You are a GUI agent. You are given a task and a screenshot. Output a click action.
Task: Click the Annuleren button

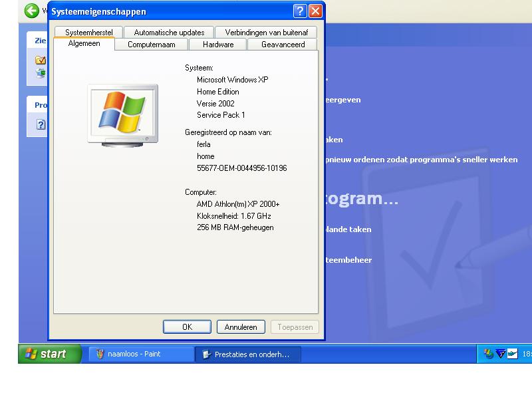click(241, 327)
